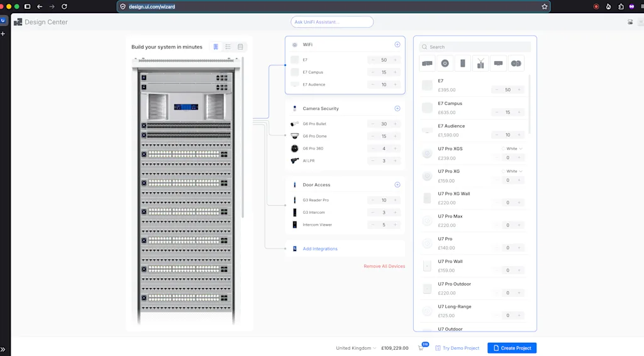Viewport: 644px width, 356px height.
Task: Expand the sidebar with double chevron
Action: [3, 350]
